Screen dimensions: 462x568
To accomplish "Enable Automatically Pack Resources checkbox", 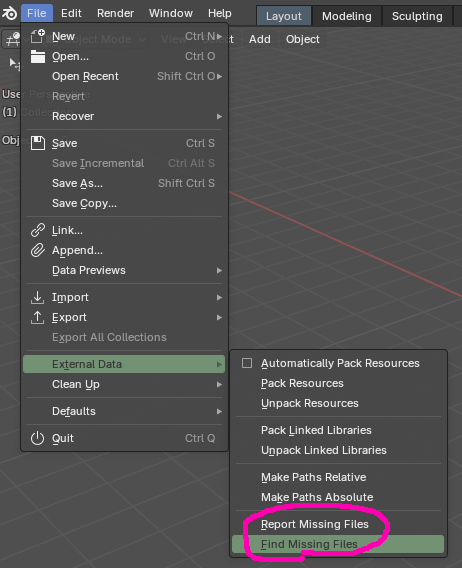I will tap(247, 363).
